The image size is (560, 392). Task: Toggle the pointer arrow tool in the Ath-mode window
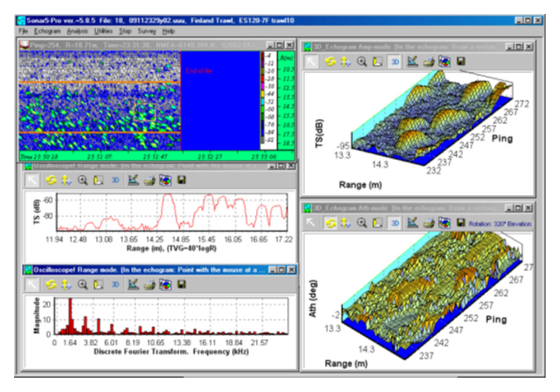[311, 223]
